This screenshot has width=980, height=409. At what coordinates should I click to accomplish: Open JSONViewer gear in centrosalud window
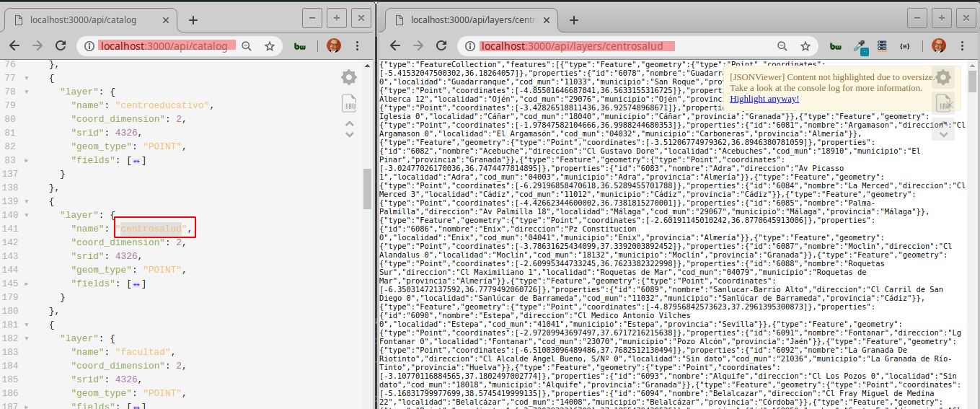click(943, 77)
